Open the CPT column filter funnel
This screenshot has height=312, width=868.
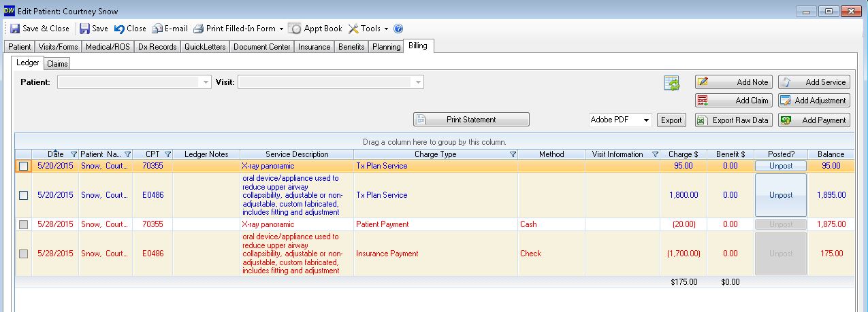click(167, 154)
